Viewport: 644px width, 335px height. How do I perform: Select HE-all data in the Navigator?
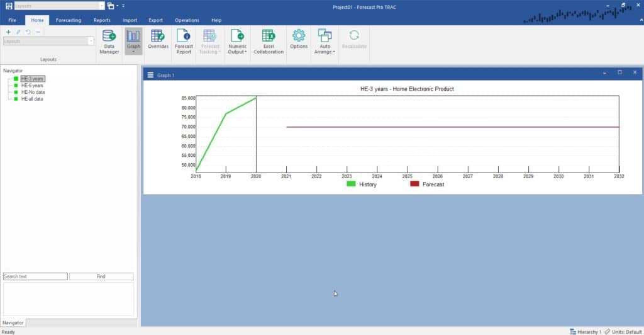coord(32,99)
